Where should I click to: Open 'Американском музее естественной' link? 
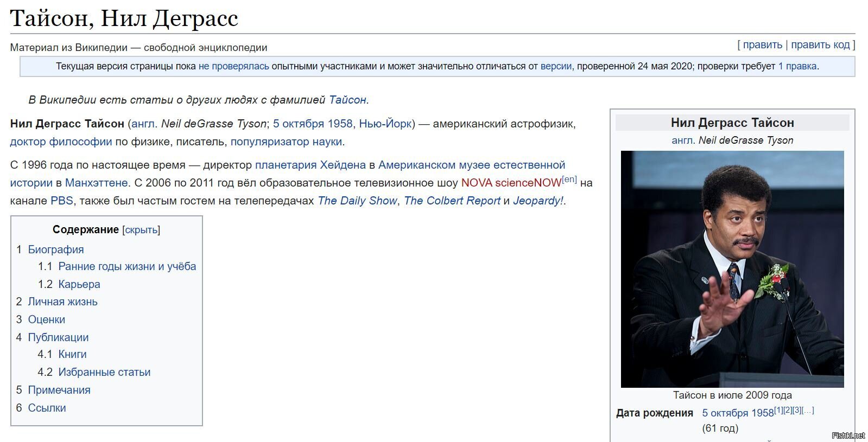pyautogui.click(x=472, y=165)
